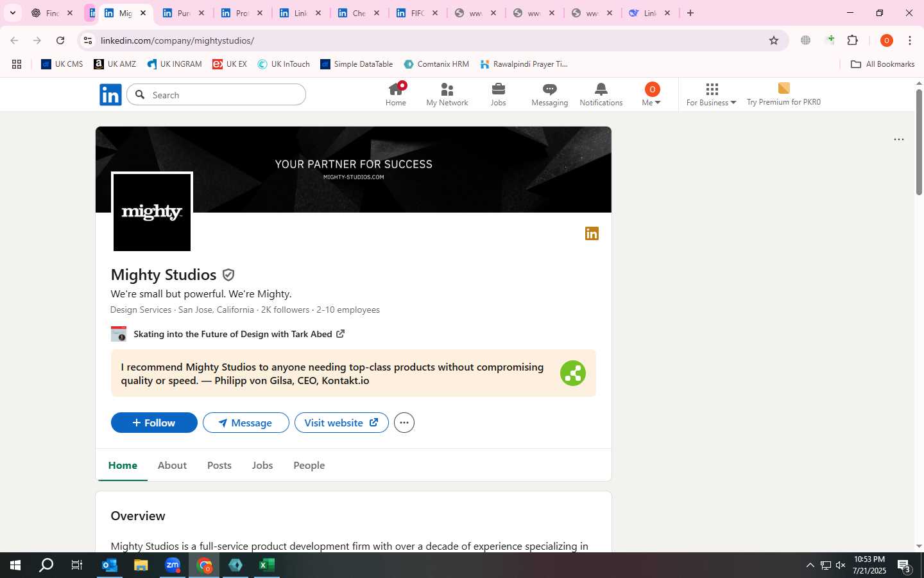Click the gold LinkedIn badge icon under the banner
Screen dimensions: 924x578
click(x=592, y=234)
